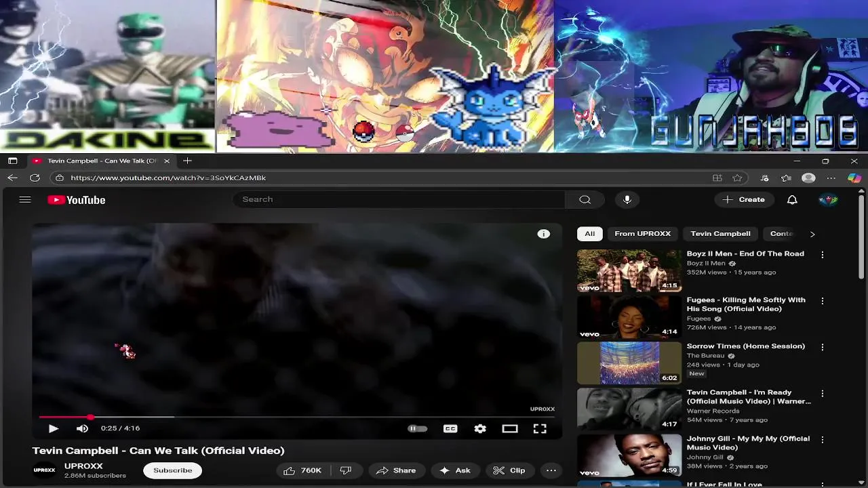
Task: Mute the video volume speaker
Action: (x=82, y=428)
